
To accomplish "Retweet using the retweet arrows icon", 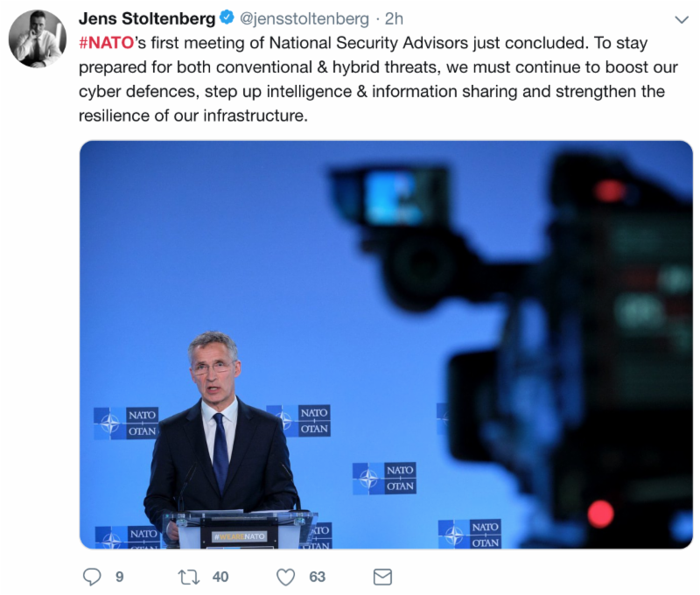I will (x=189, y=577).
